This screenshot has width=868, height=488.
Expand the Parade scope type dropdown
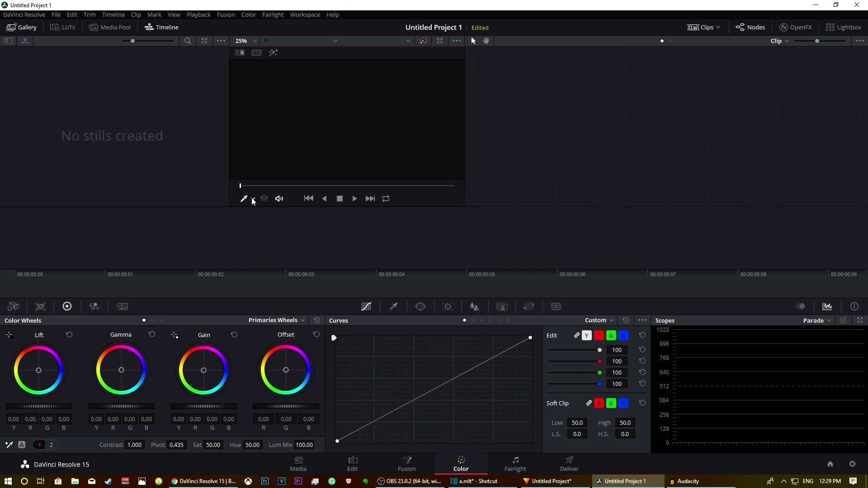pyautogui.click(x=817, y=320)
